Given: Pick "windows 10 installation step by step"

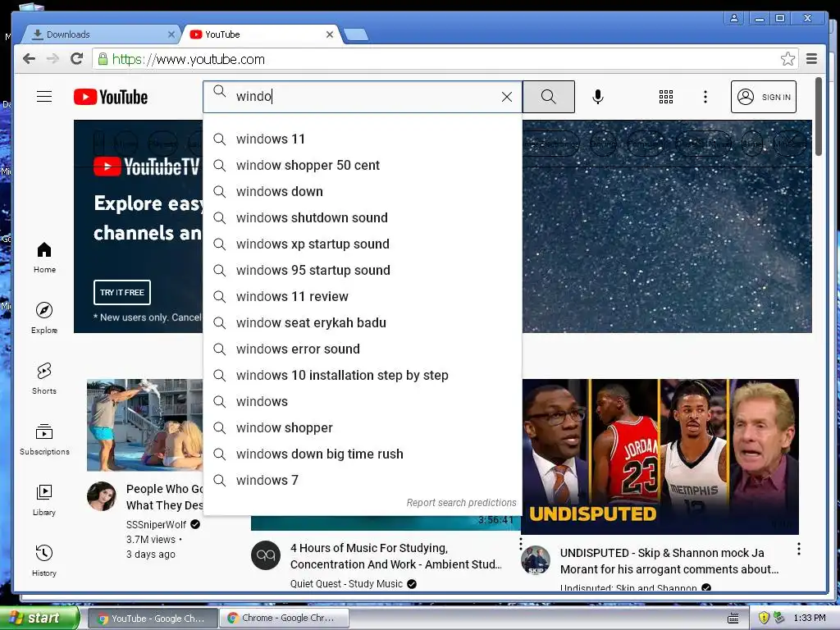Looking at the screenshot, I should (363, 376).
